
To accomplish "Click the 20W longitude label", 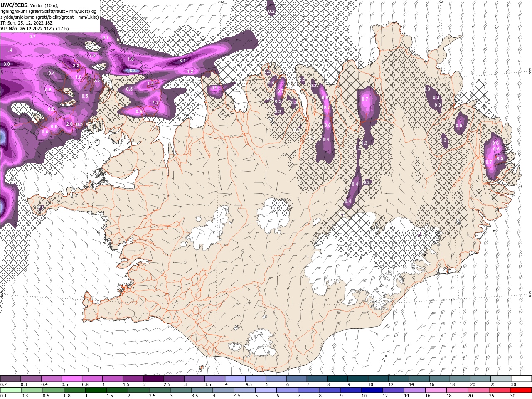I will (221, 2).
